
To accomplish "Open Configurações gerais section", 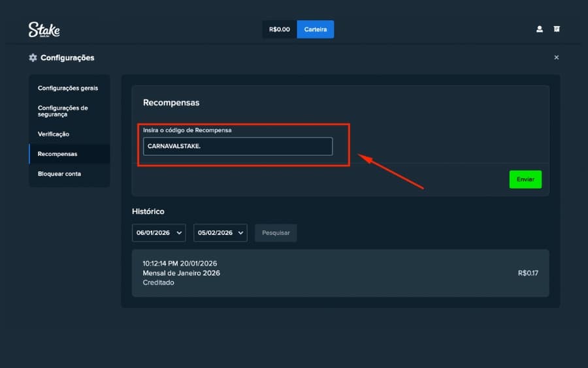I will coord(69,88).
